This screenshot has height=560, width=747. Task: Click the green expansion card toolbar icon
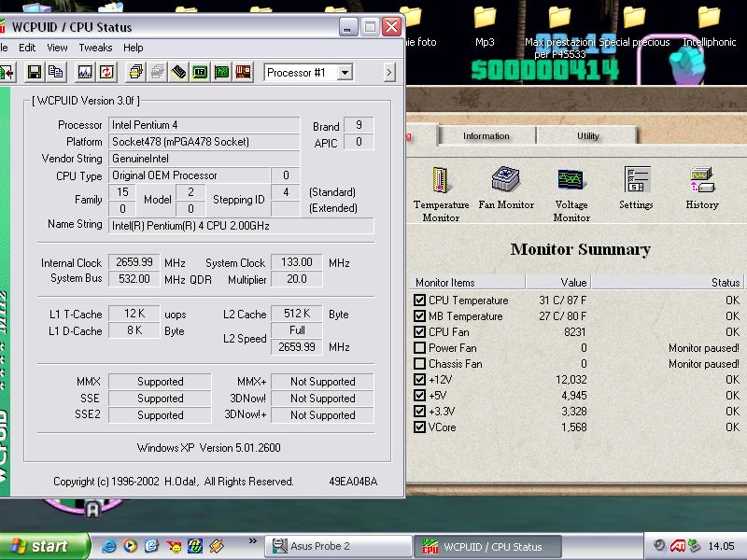221,73
